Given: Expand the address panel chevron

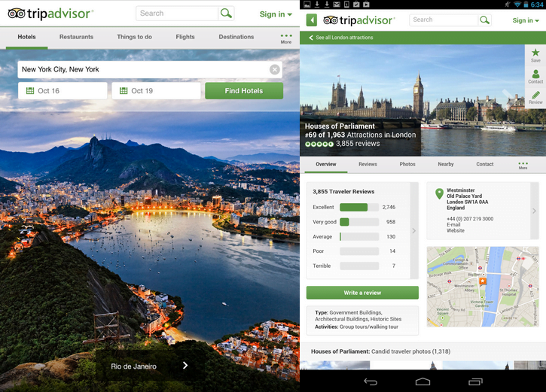Looking at the screenshot, I should pos(534,211).
